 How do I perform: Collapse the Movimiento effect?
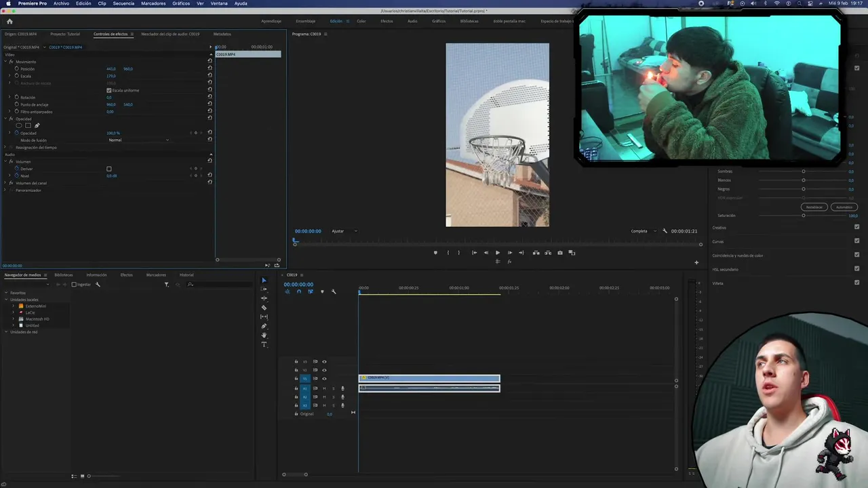5,62
